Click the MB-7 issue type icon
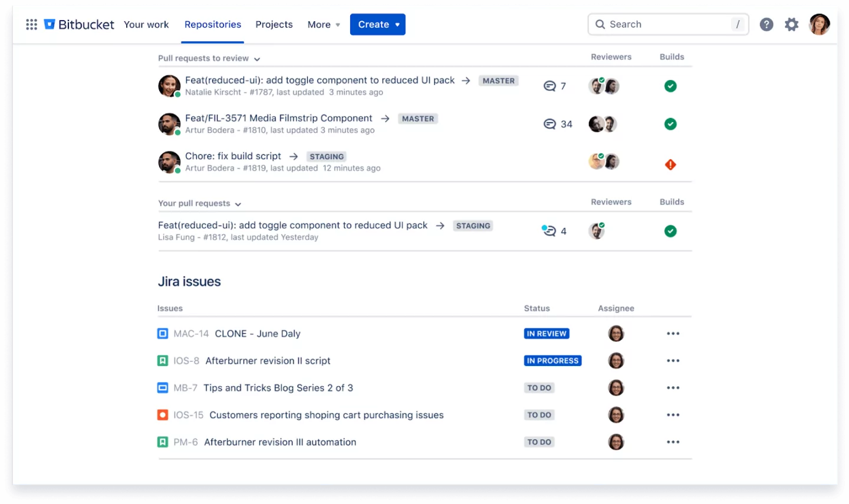 [163, 388]
